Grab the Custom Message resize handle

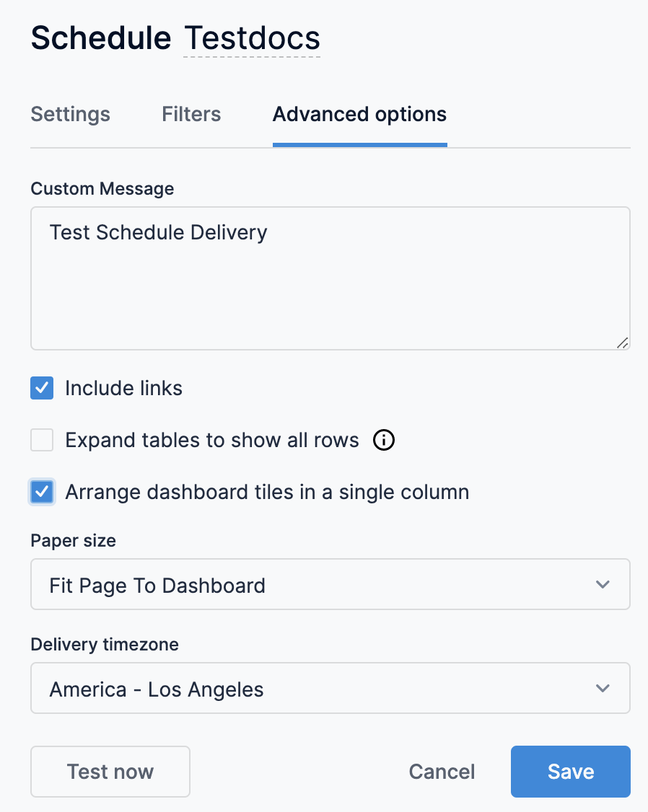(622, 343)
